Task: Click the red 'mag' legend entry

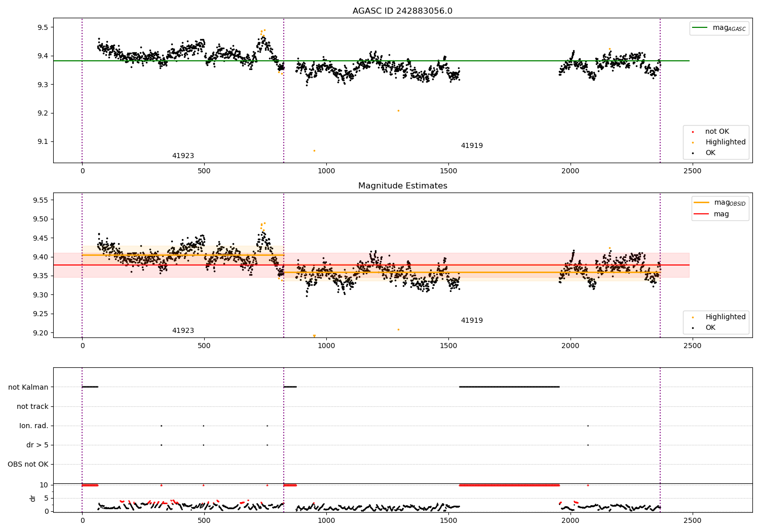Action: (x=711, y=214)
